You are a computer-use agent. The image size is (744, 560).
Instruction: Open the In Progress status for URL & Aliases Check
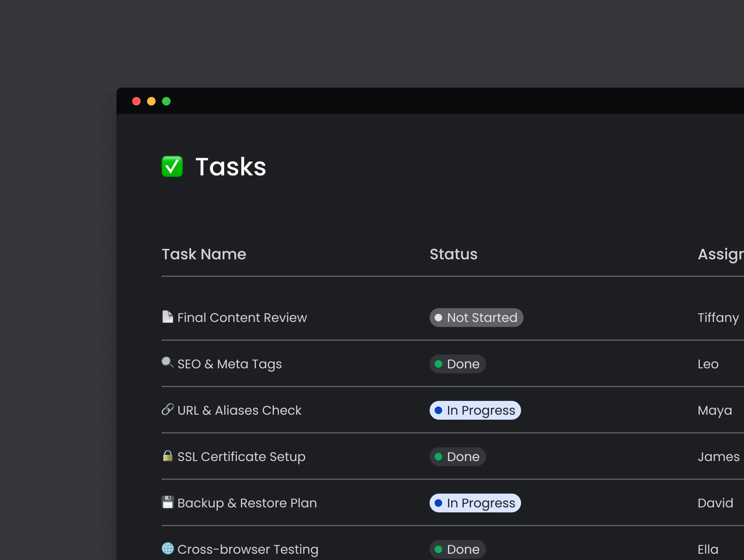click(x=475, y=410)
